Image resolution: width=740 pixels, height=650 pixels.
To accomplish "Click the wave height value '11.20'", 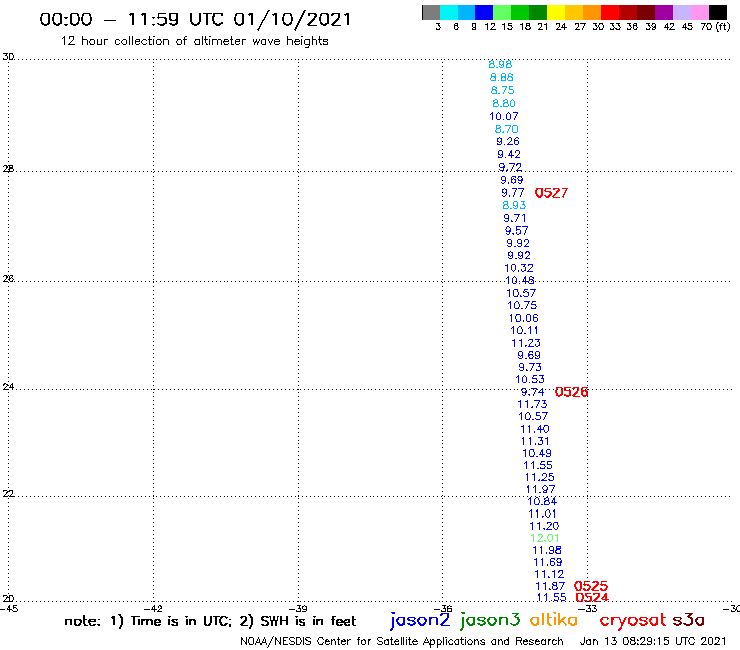I will 544,526.
